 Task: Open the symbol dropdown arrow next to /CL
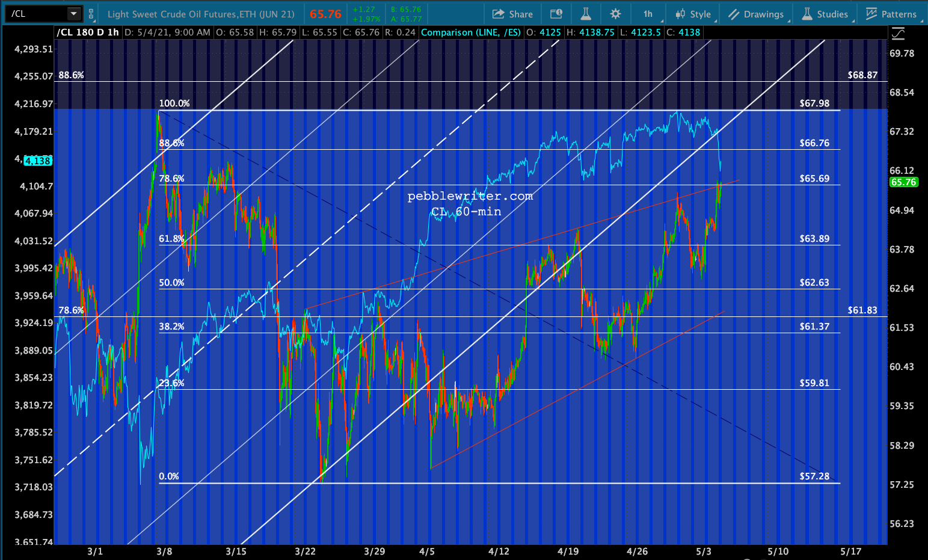tap(73, 14)
